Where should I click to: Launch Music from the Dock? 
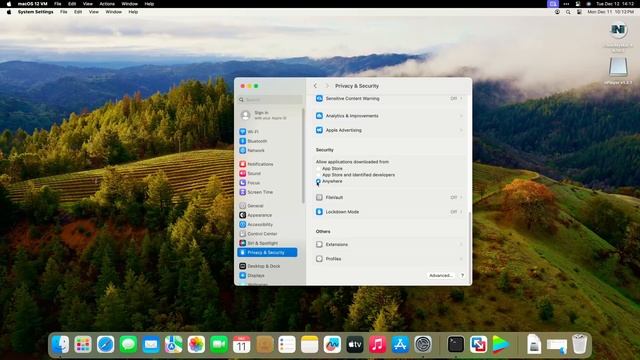[x=378, y=344]
